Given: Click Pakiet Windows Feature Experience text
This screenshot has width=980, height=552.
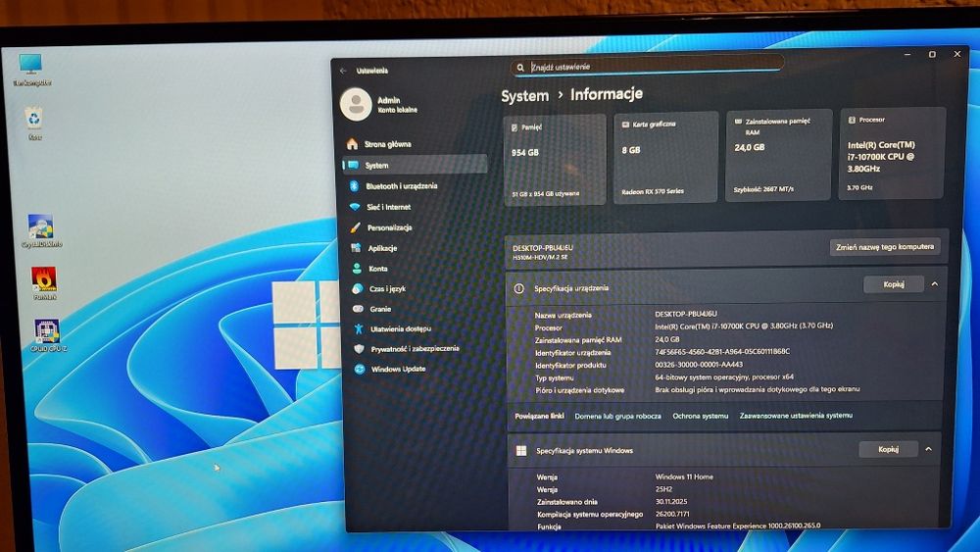Looking at the screenshot, I should tap(738, 527).
